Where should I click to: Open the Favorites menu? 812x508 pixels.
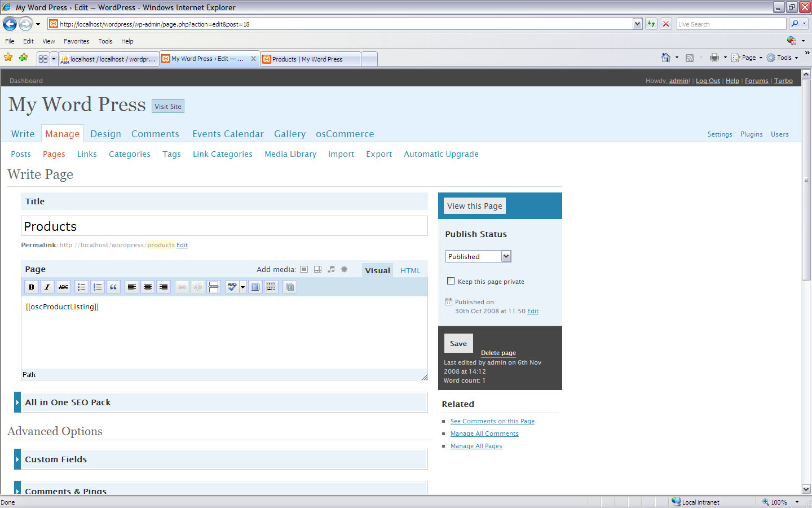76,41
